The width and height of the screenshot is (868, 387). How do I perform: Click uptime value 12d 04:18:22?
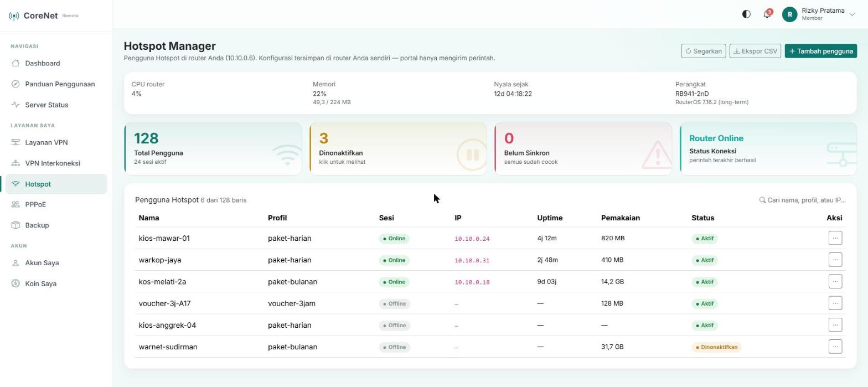[513, 94]
